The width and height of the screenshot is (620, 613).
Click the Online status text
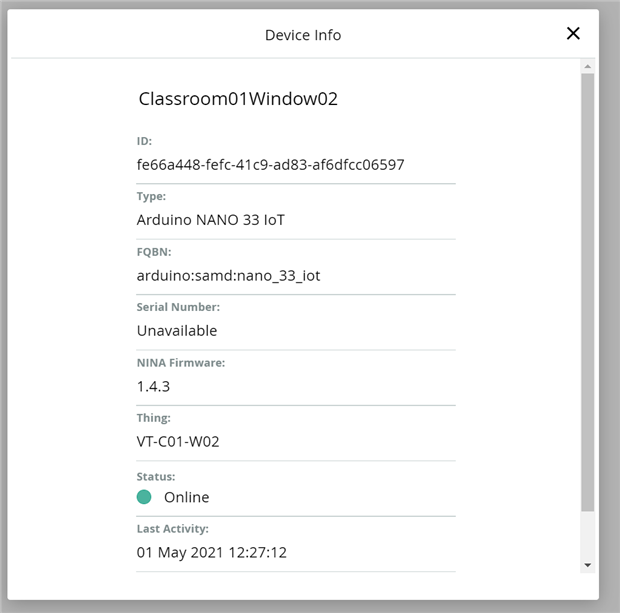tap(187, 497)
